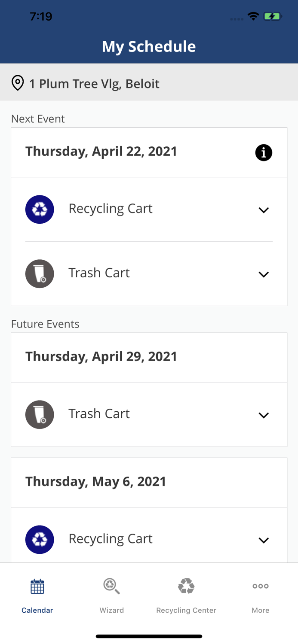
Task: Open the Thursday, April 22, 2021 event
Action: tap(101, 151)
